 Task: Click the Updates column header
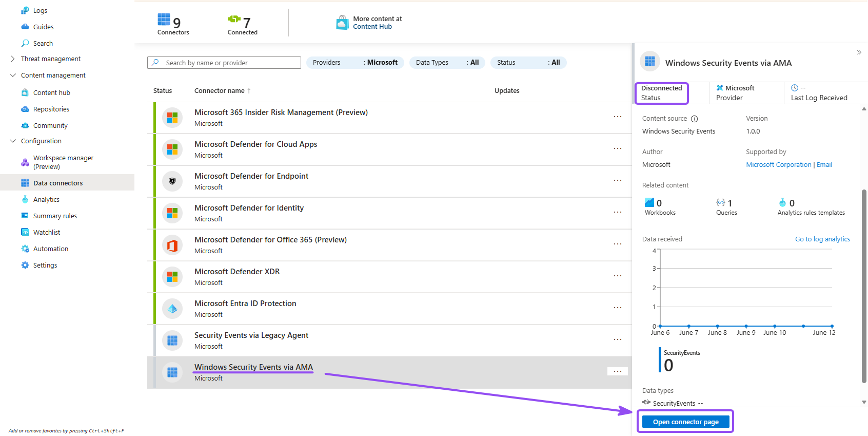click(507, 90)
